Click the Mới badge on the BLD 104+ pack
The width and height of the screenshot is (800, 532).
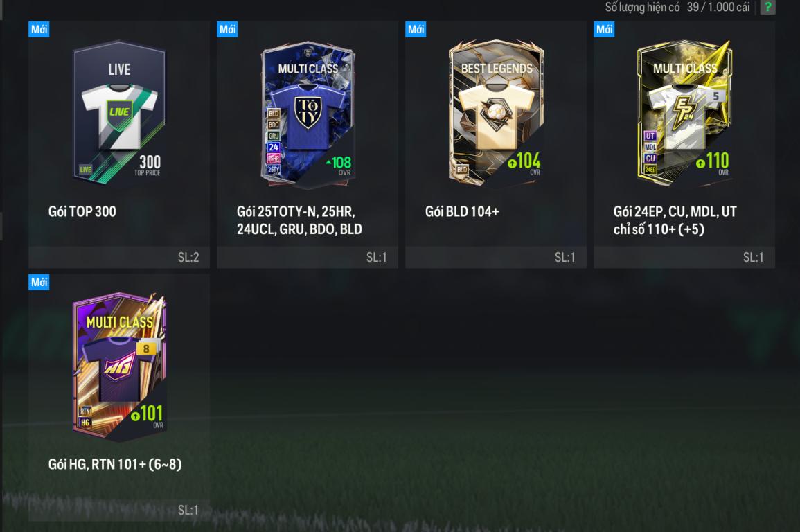[416, 29]
